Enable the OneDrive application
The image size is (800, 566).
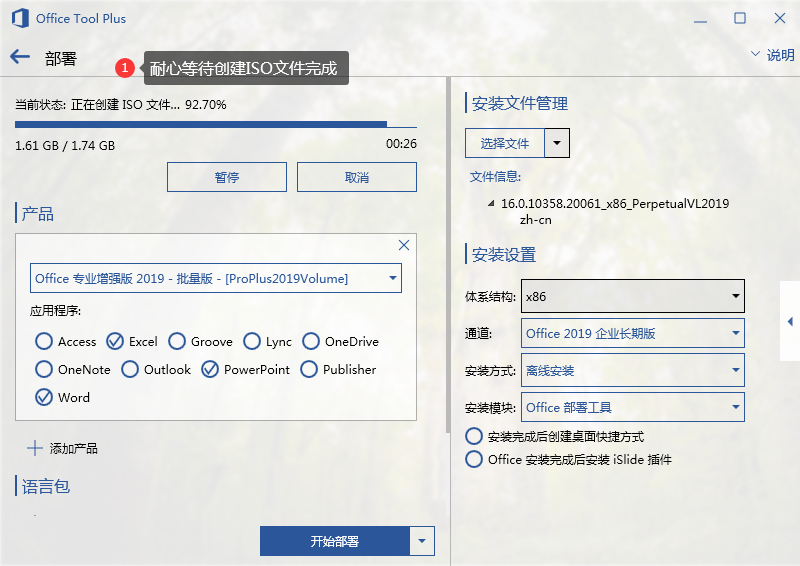click(311, 341)
